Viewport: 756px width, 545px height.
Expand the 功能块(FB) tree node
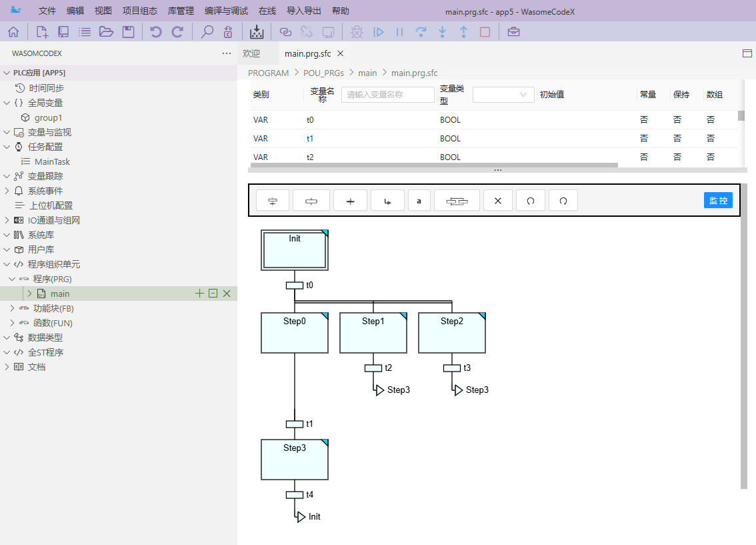click(12, 308)
